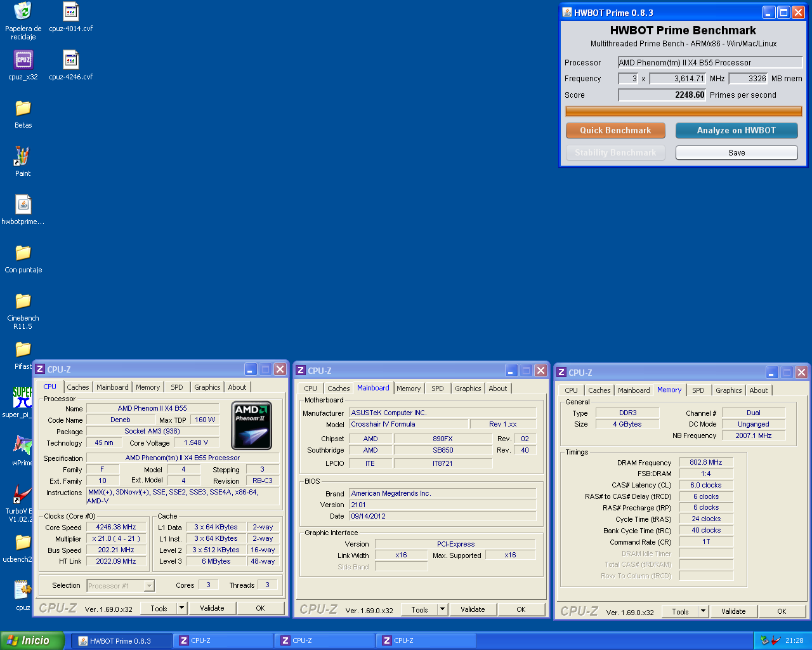
Task: Run the Quick Benchmark
Action: coord(615,130)
